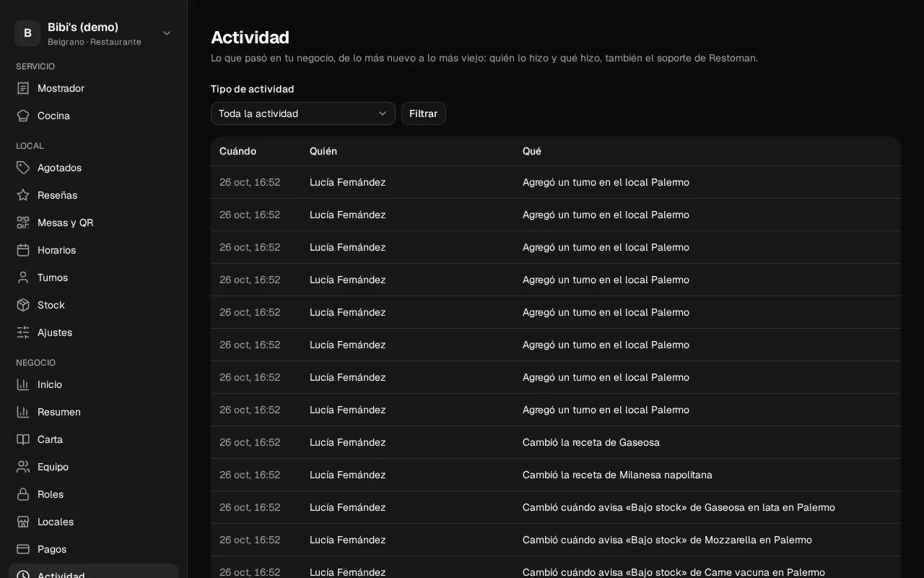Open the Cocina sidebar section
The image size is (924, 578).
click(94, 116)
